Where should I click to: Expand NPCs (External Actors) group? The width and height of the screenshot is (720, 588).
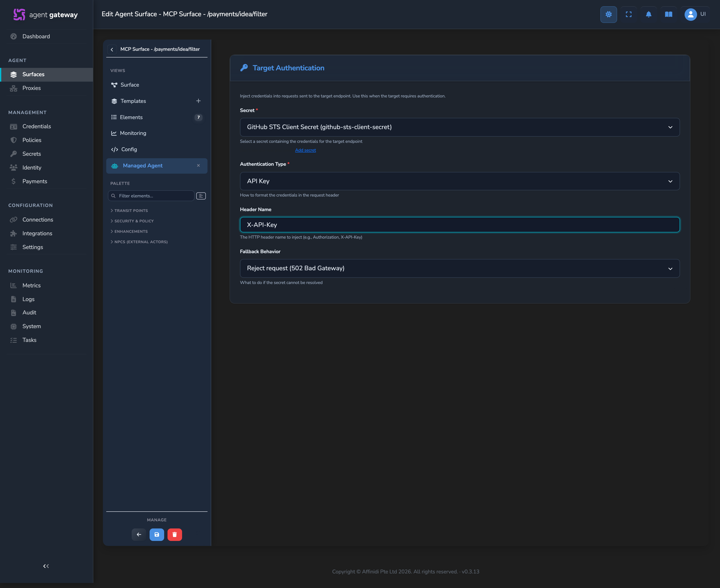[139, 242]
